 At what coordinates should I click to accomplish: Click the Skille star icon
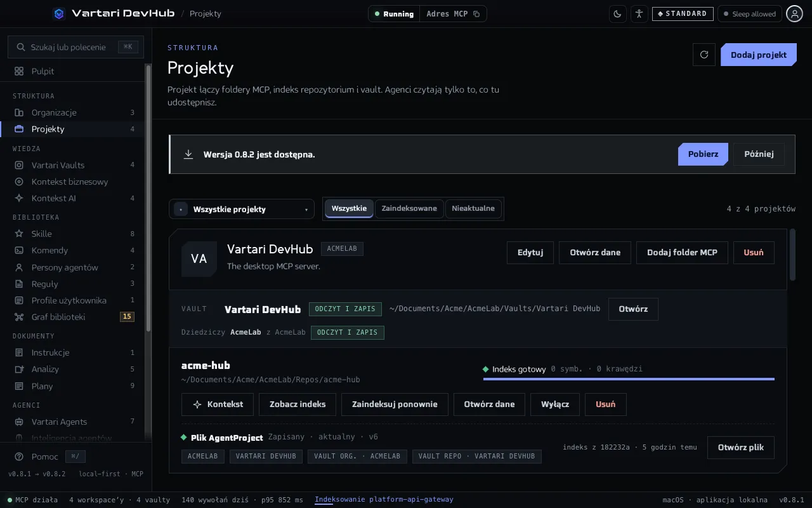(19, 234)
